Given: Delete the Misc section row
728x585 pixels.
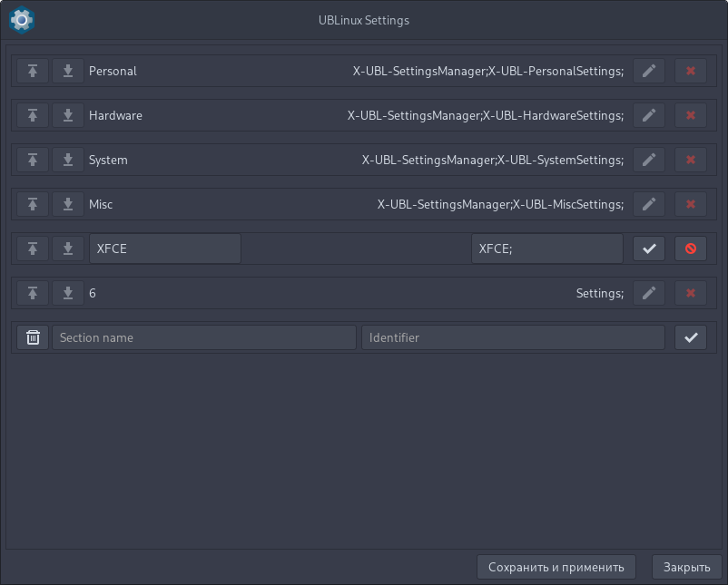Looking at the screenshot, I should (x=691, y=204).
